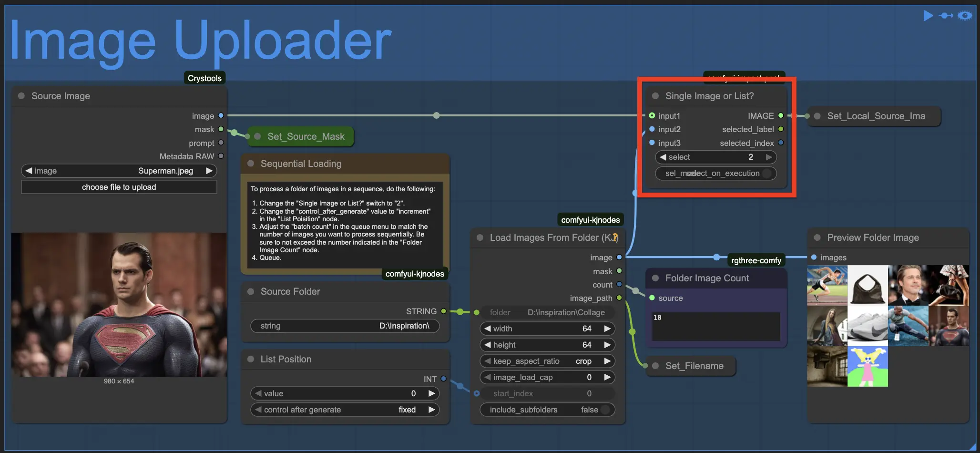Viewport: 980px width, 453px height.
Task: Click the Set_Filename node collapse dot
Action: (655, 366)
